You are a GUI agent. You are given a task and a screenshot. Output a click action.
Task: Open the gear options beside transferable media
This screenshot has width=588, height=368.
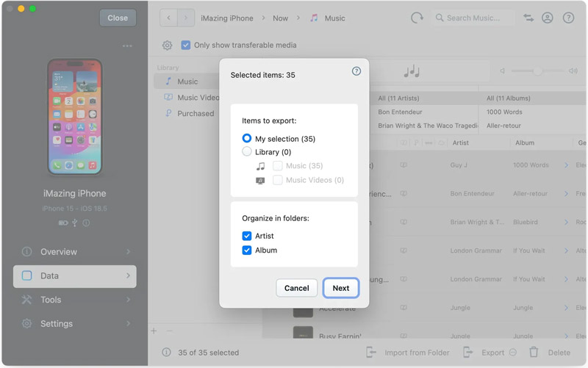(x=168, y=46)
